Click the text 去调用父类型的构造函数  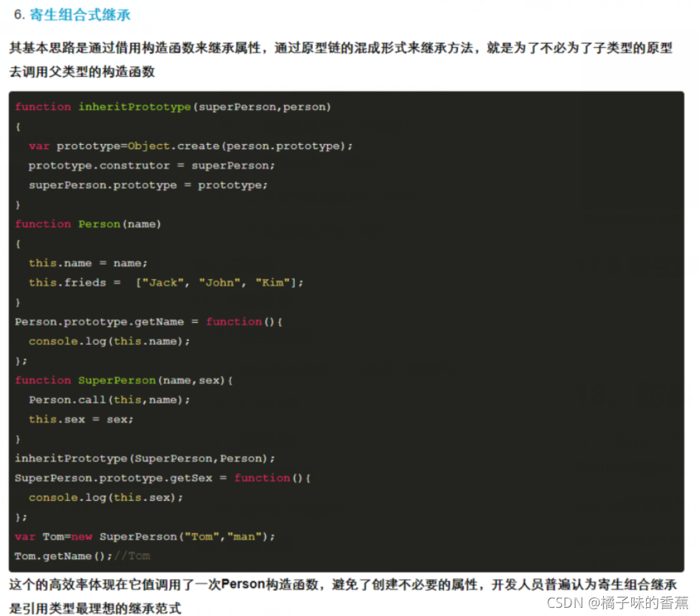coord(82,72)
